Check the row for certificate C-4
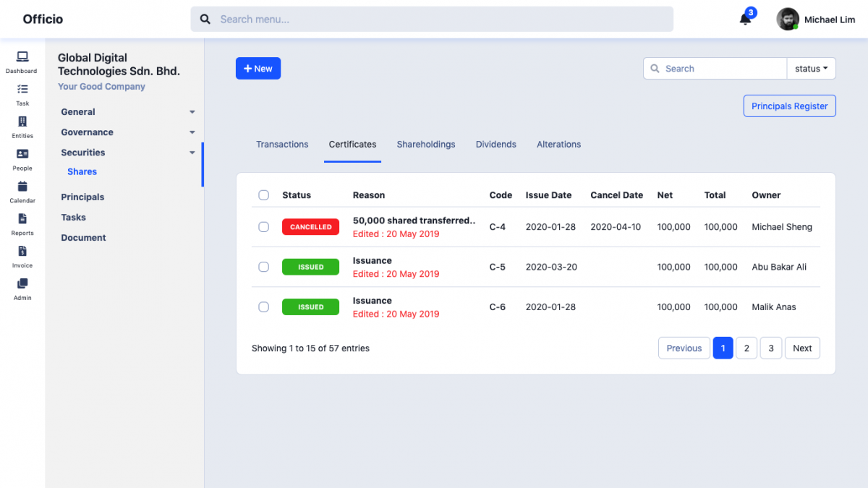 click(x=263, y=226)
